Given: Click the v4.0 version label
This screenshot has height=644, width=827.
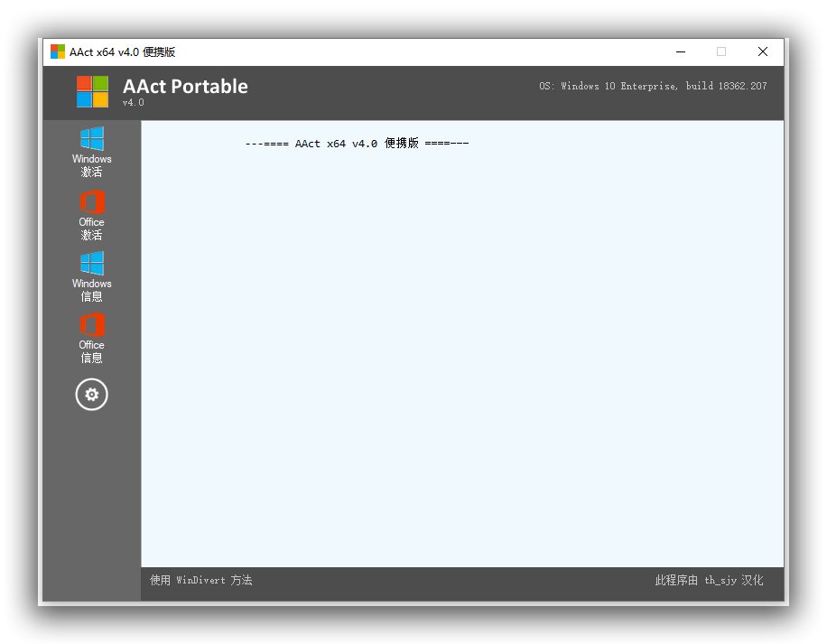Looking at the screenshot, I should 133,102.
